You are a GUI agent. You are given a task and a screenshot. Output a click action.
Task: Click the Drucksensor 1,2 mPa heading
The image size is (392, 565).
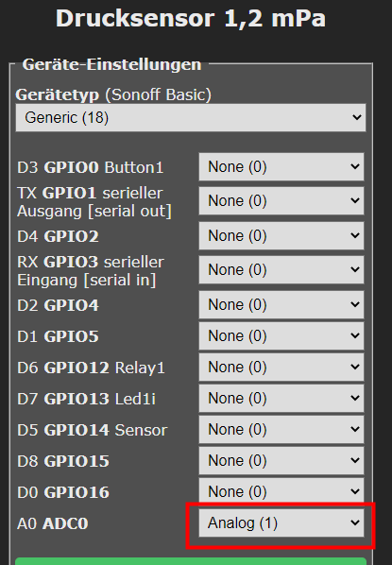click(x=191, y=18)
